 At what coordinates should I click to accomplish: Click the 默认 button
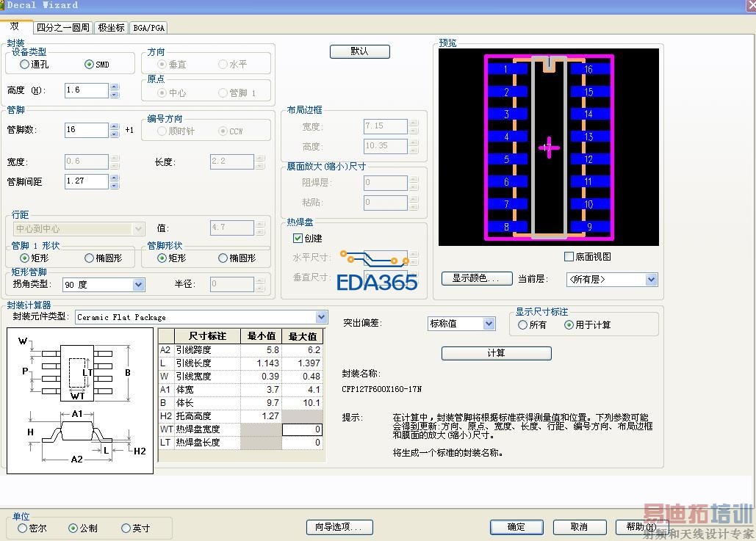(360, 51)
